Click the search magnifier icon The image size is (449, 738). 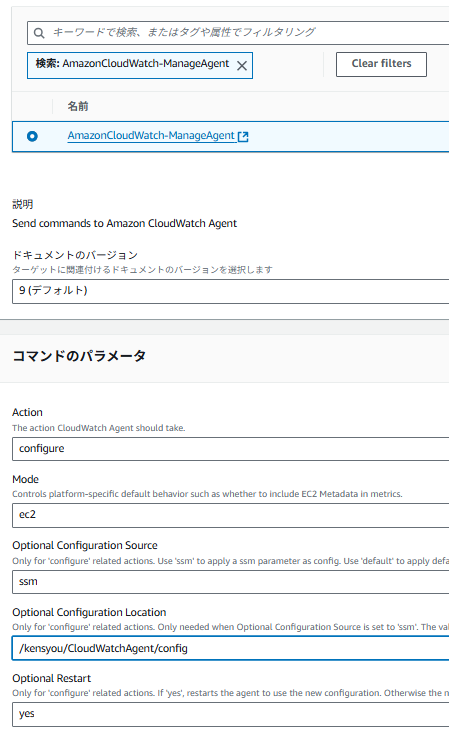coord(39,33)
